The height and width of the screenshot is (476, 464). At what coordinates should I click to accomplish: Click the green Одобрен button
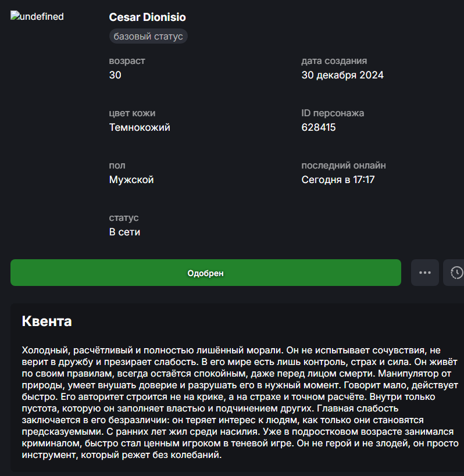point(205,273)
